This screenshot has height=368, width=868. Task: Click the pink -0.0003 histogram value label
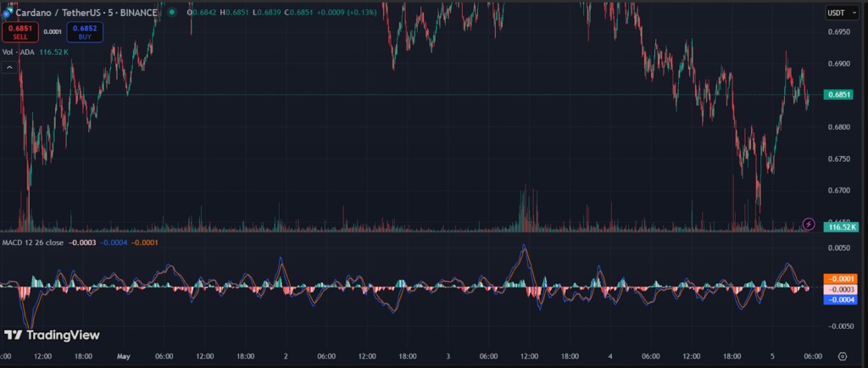coord(841,289)
